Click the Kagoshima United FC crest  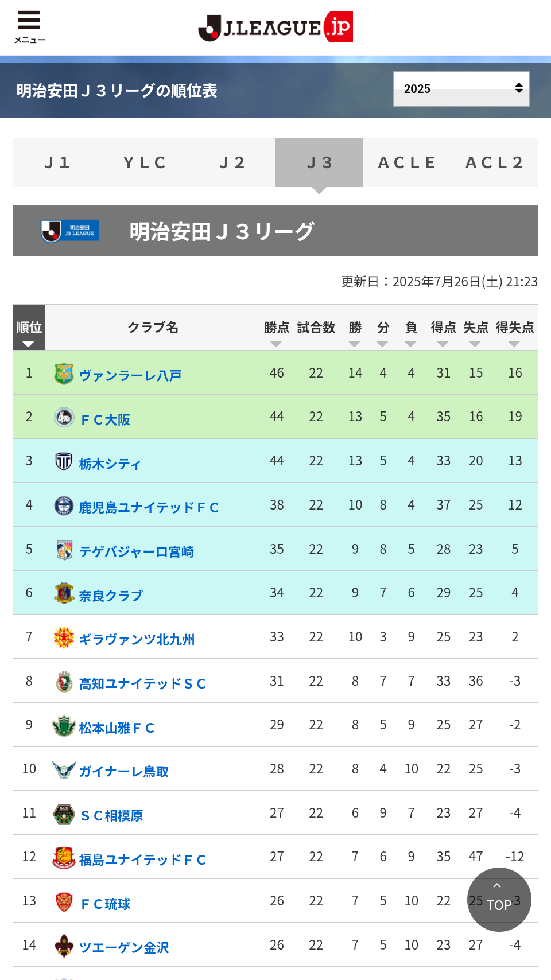coord(64,505)
